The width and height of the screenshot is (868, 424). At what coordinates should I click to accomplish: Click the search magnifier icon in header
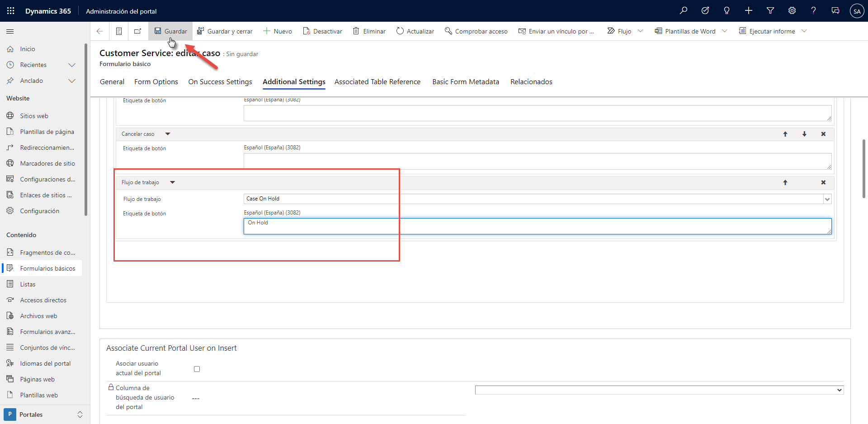point(684,10)
